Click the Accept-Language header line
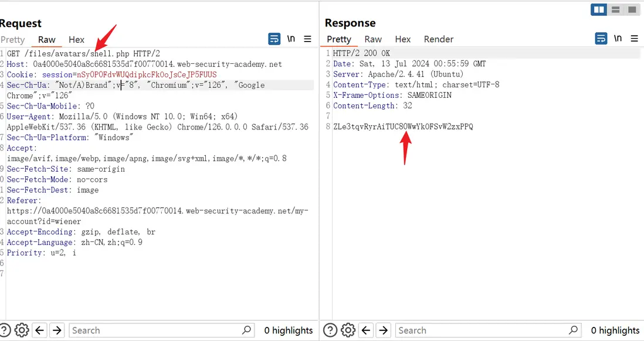The image size is (644, 341). [74, 243]
